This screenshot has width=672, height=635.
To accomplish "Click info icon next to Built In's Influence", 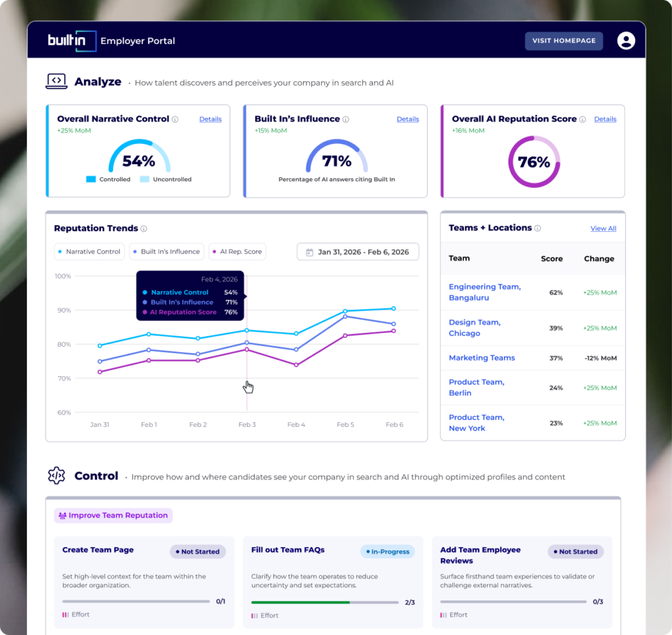I will pyautogui.click(x=346, y=120).
